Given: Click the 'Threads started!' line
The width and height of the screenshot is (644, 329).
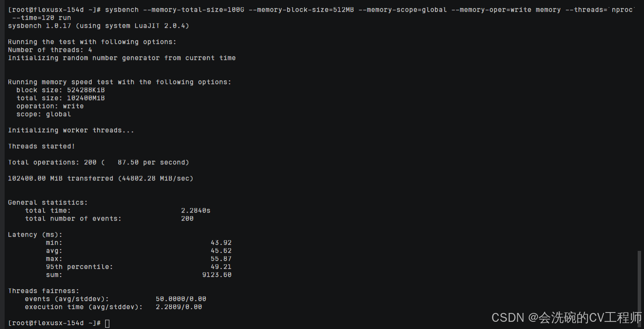Looking at the screenshot, I should [41, 146].
